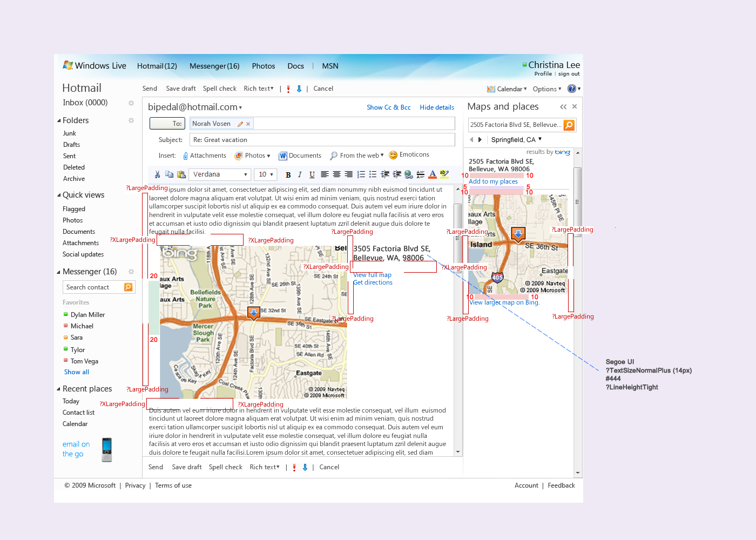Click Show Cc & Bcc link
Screen dimensions: 756x540
pos(389,107)
